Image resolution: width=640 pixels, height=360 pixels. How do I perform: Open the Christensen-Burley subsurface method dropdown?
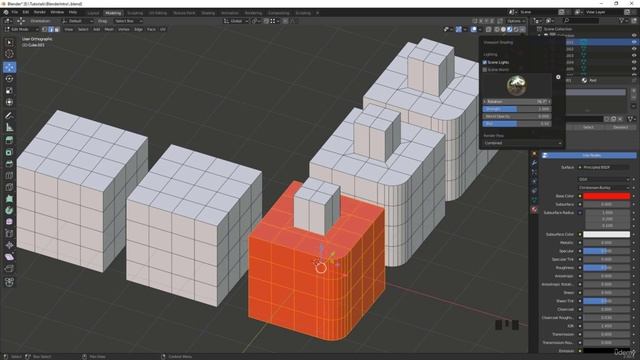(604, 187)
